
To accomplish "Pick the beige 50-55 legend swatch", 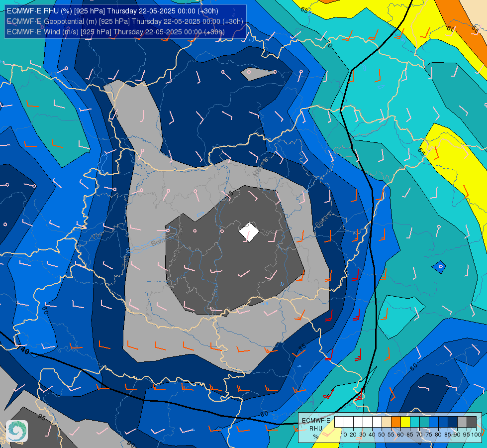I will [387, 422].
